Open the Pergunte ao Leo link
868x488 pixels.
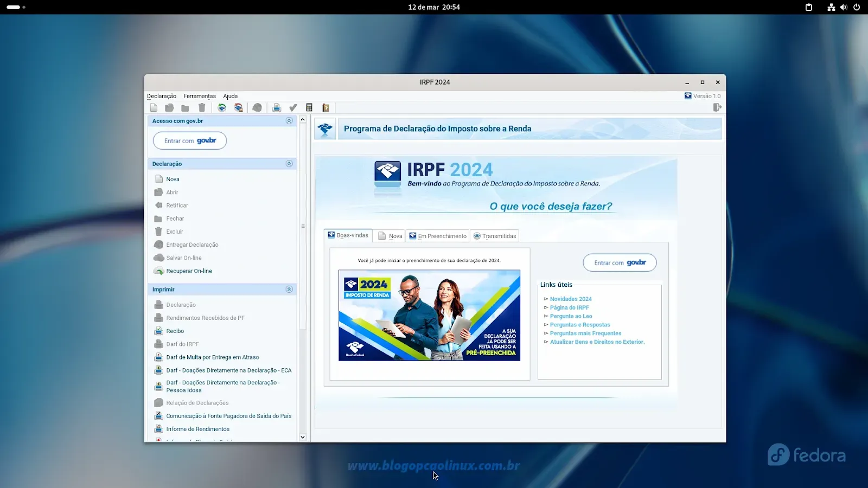tap(571, 316)
